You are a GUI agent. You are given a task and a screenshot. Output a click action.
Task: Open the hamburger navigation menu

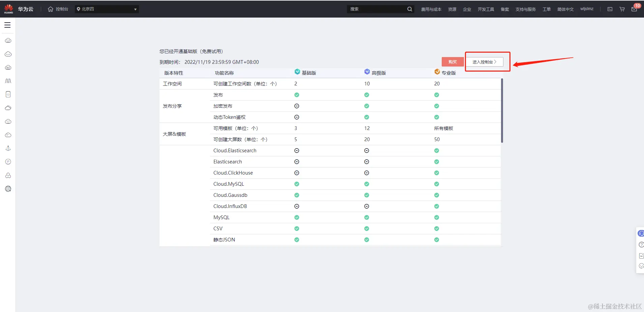point(7,25)
